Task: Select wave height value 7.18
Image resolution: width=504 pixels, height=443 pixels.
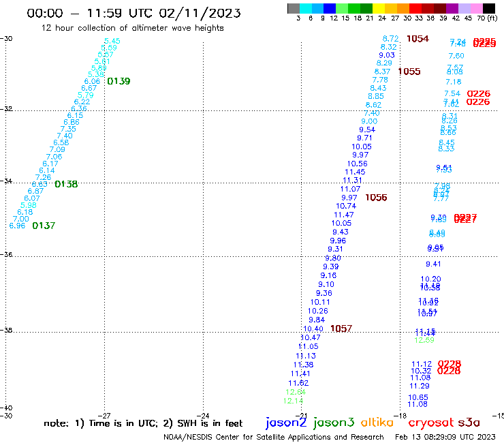Action: coord(454,82)
